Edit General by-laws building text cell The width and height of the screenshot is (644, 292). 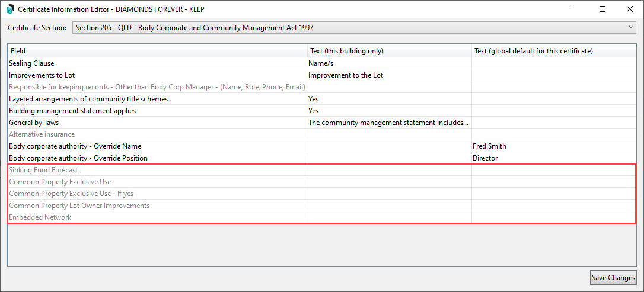[389, 123]
